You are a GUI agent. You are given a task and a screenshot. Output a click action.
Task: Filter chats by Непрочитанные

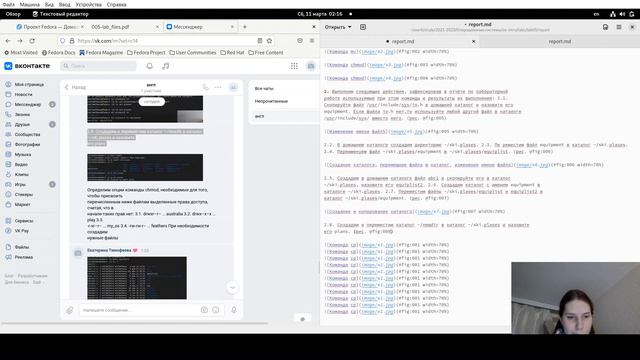coord(271,101)
